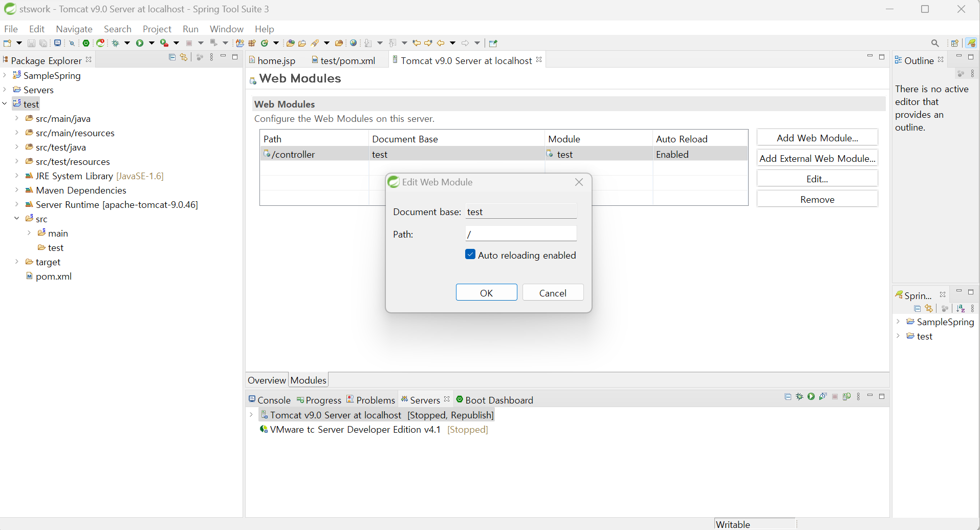Expand the SampleSpring project in Package Explorer
This screenshot has width=980, height=530.
click(5, 75)
